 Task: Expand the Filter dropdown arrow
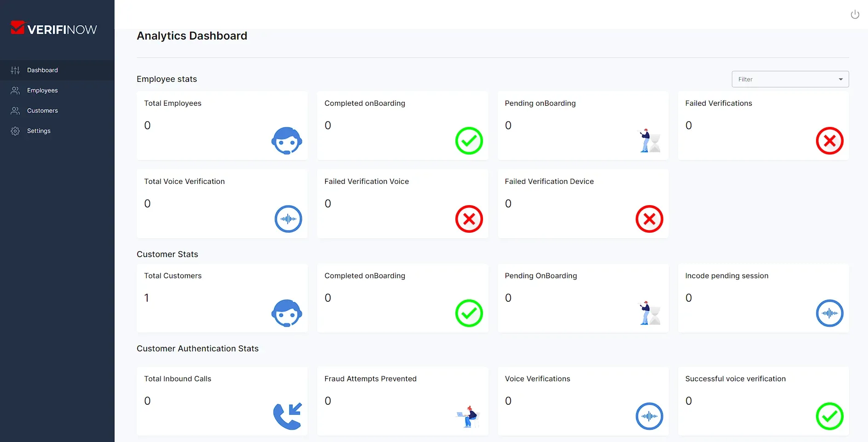point(840,79)
